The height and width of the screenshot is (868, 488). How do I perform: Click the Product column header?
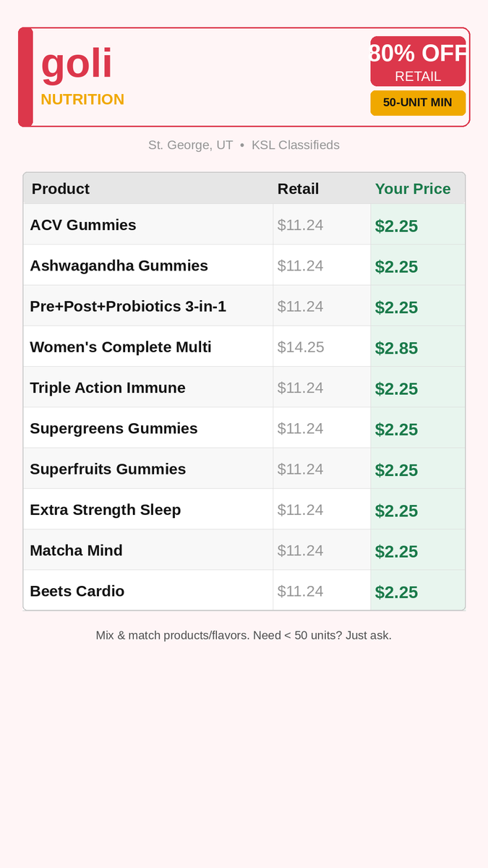coord(61,189)
